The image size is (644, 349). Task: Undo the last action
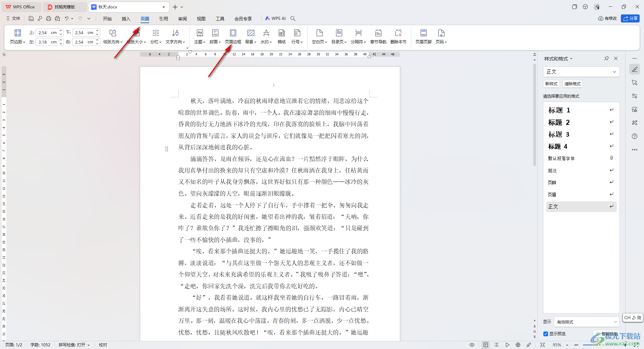point(66,18)
